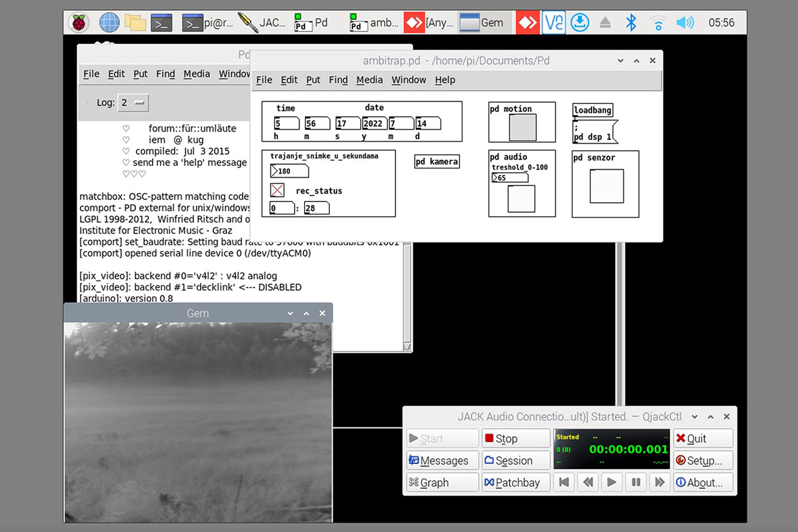Rewind JACK transport to the start
The height and width of the screenshot is (532, 798).
[x=564, y=482]
